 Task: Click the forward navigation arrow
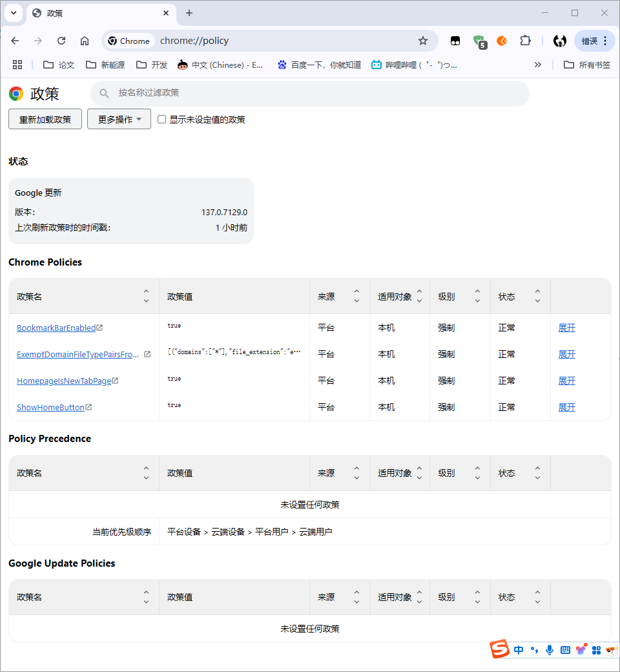(38, 41)
